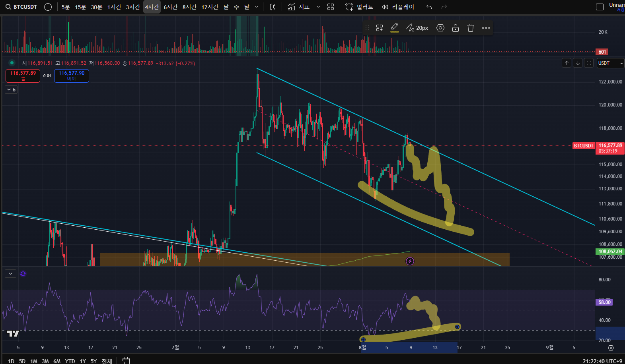Set date range to 1D

tap(11, 361)
